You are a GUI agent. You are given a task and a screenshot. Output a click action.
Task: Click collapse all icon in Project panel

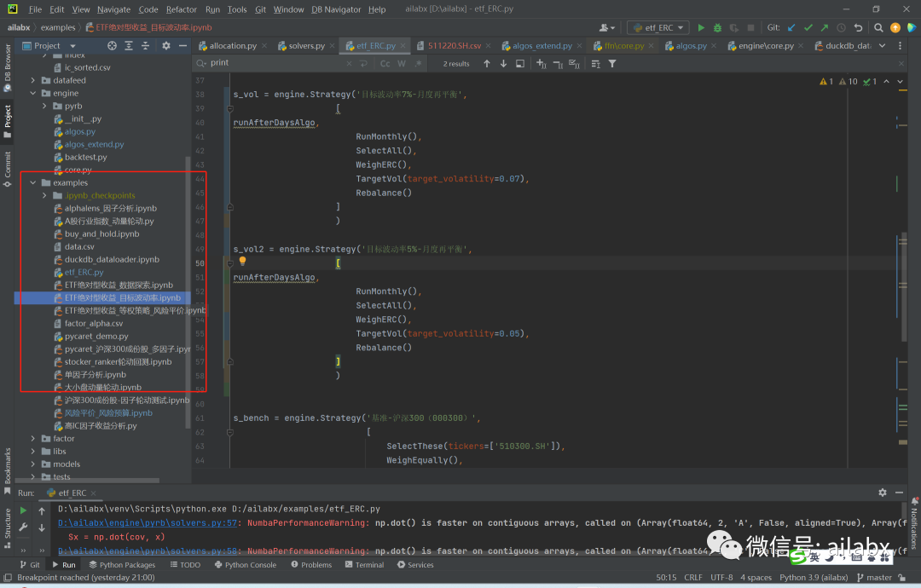click(145, 46)
